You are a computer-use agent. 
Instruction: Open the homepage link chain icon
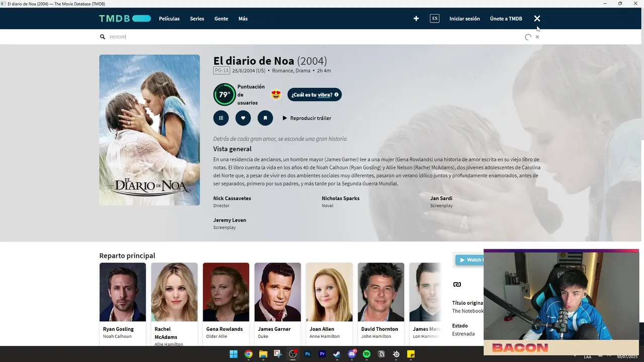[457, 285]
